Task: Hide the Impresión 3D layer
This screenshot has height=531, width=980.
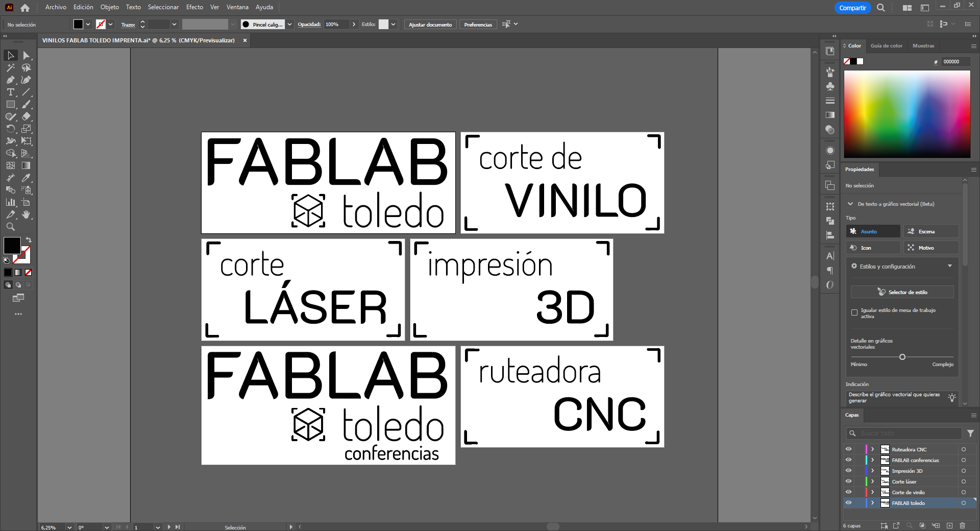Action: 848,471
